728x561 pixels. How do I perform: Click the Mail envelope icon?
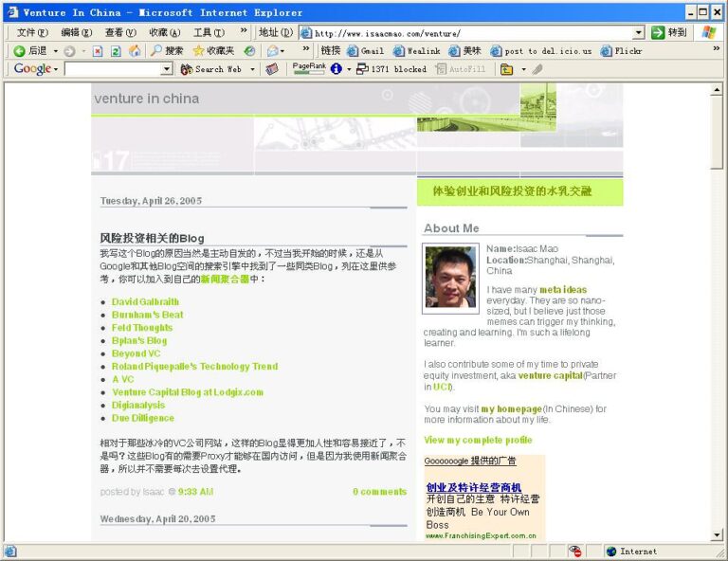point(273,51)
